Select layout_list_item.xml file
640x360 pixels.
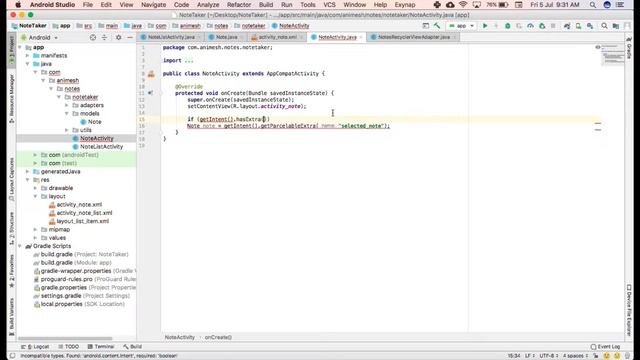tap(82, 221)
